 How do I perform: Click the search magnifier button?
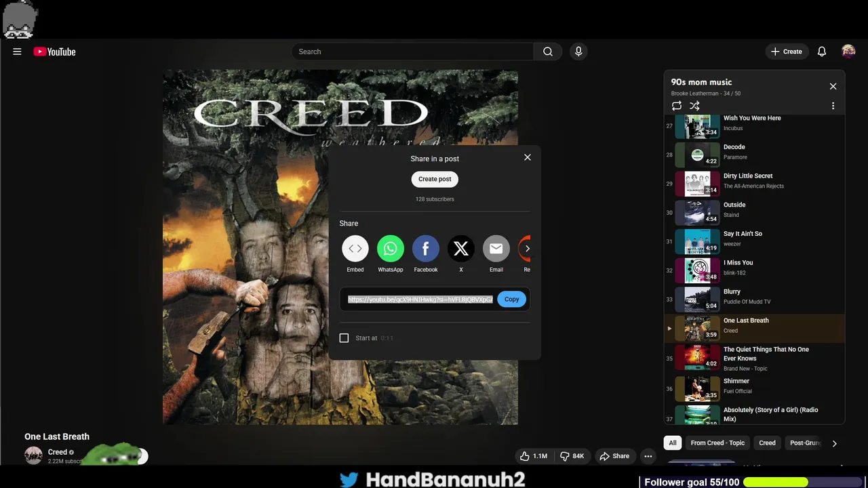pyautogui.click(x=548, y=52)
